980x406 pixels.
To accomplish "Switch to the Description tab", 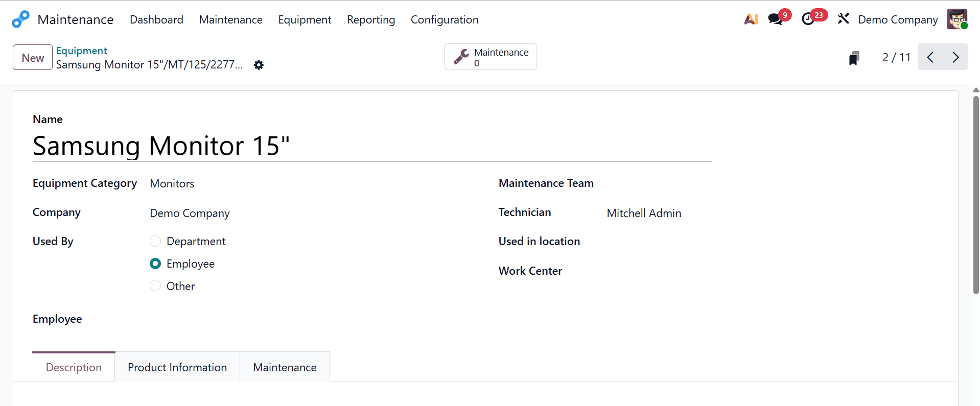I will [74, 367].
